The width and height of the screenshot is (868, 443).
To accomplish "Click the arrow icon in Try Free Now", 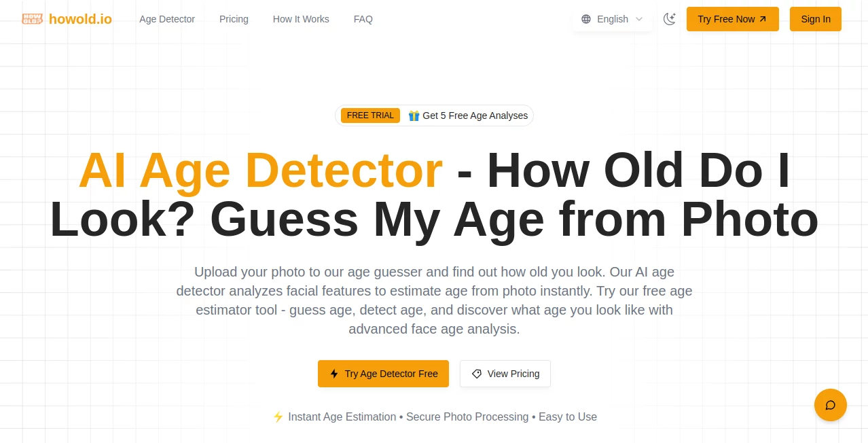I will click(763, 19).
